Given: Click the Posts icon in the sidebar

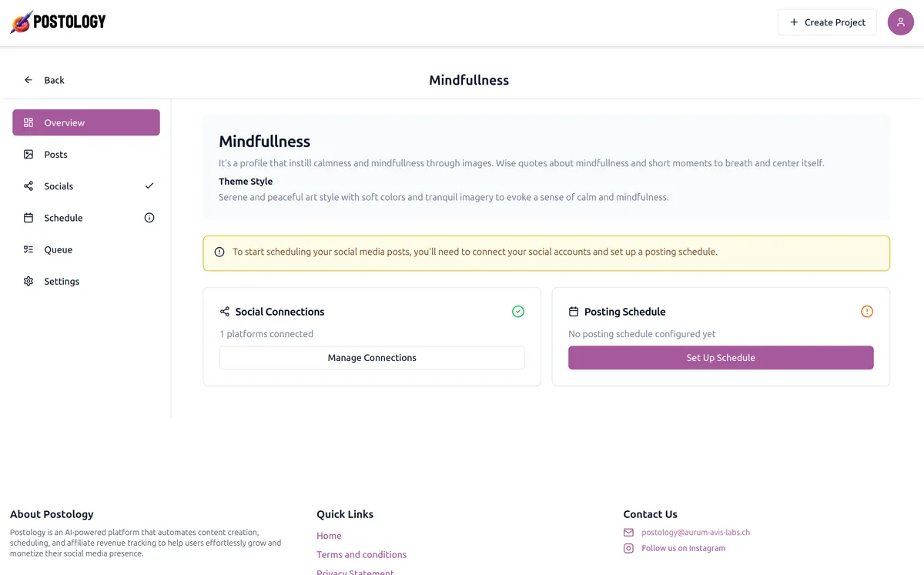Looking at the screenshot, I should tap(29, 154).
